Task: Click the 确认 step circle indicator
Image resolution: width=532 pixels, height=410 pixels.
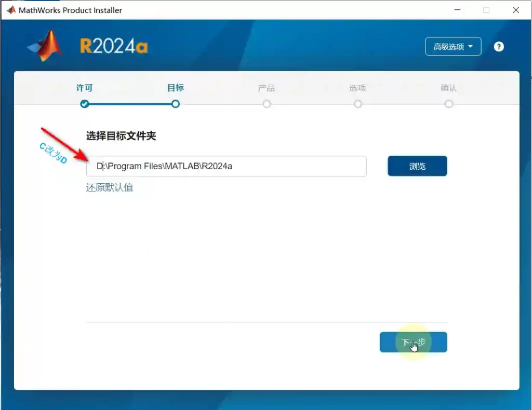Action: coord(449,104)
